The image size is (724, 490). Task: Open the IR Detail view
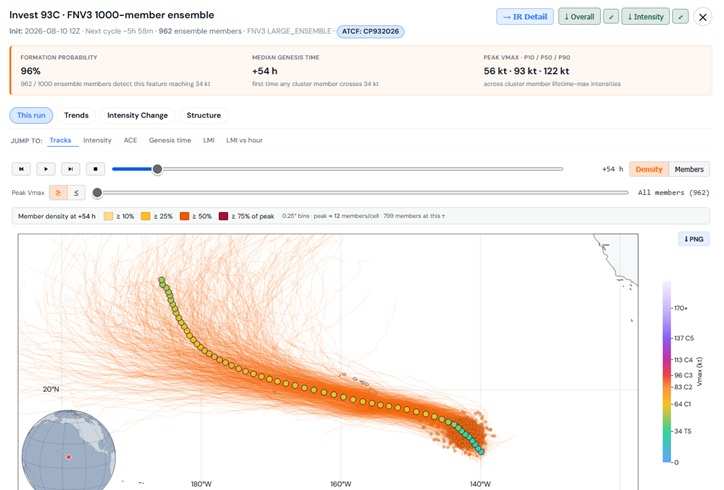tap(525, 17)
